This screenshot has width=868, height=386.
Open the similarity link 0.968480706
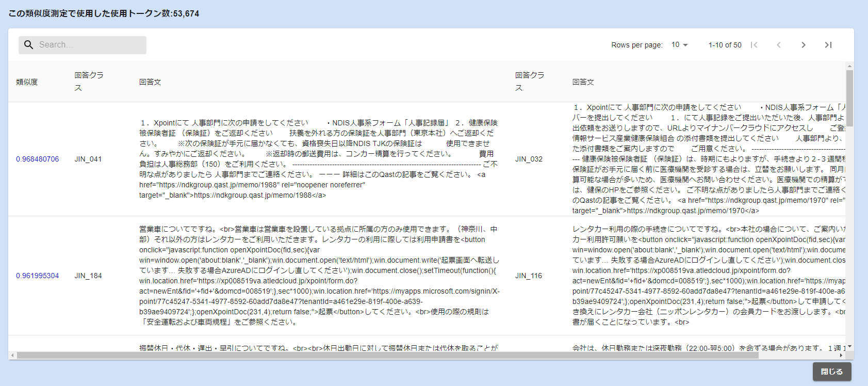(x=37, y=159)
